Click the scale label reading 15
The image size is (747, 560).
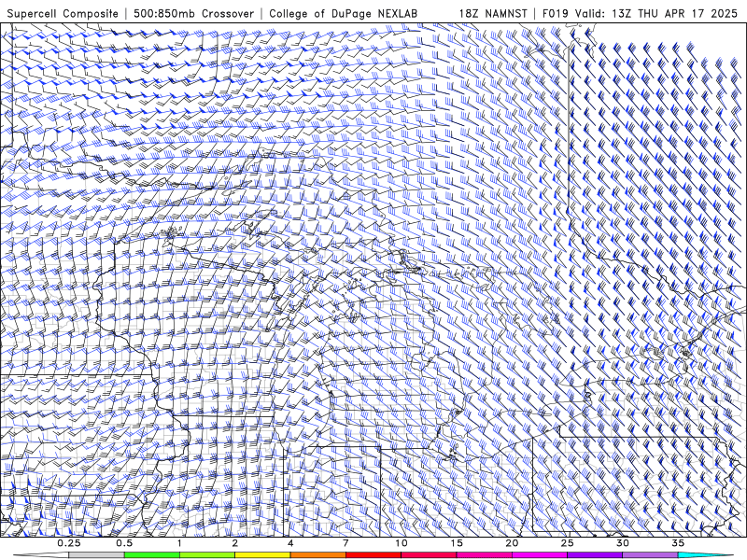click(457, 543)
